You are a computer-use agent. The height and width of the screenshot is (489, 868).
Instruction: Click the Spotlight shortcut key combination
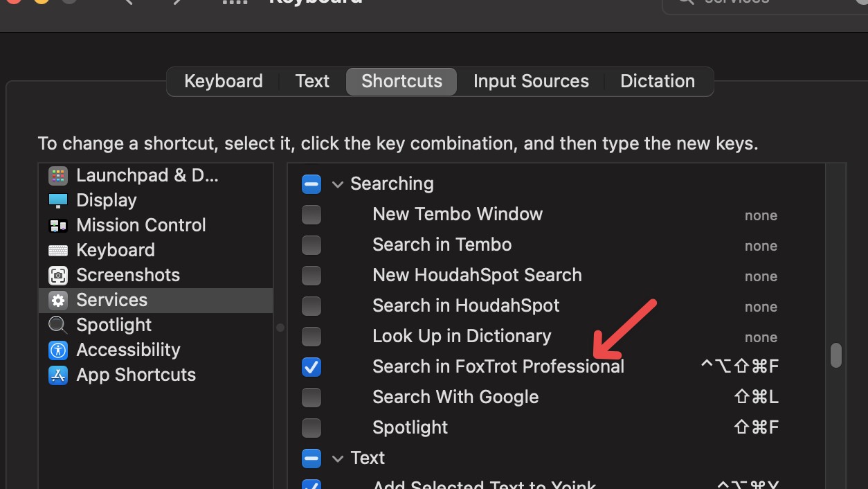point(756,428)
